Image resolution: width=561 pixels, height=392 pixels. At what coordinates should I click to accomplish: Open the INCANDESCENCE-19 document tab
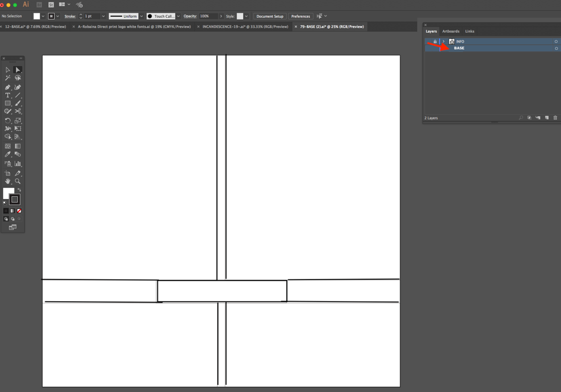(245, 26)
